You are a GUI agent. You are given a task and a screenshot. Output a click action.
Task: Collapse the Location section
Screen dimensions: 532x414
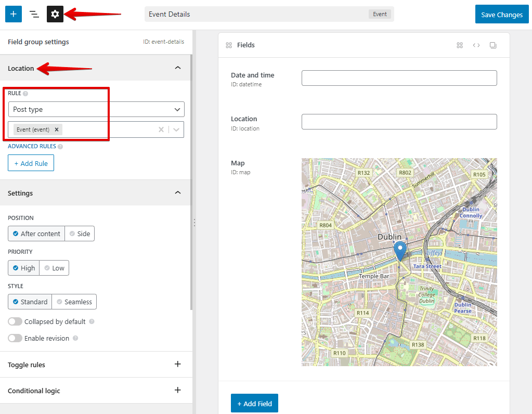click(178, 68)
